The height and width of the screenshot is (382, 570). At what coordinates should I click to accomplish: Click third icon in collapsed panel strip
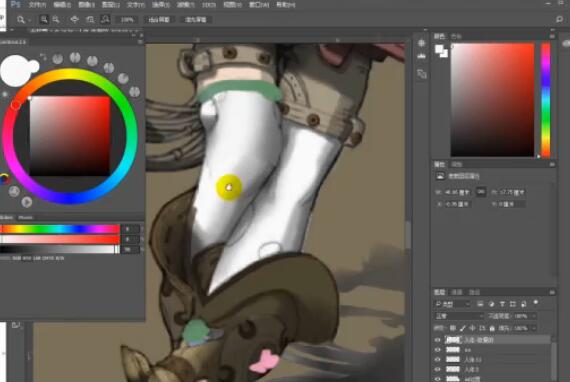[x=421, y=74]
